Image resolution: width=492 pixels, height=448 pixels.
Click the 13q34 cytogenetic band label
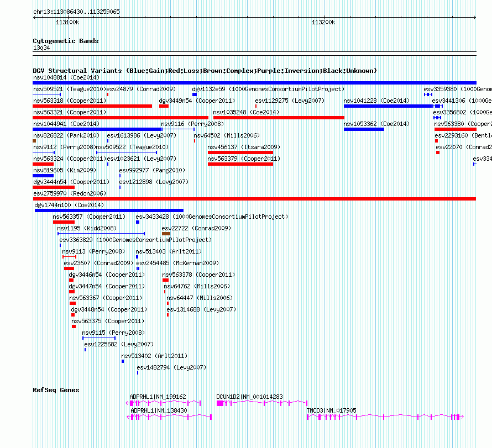41,48
